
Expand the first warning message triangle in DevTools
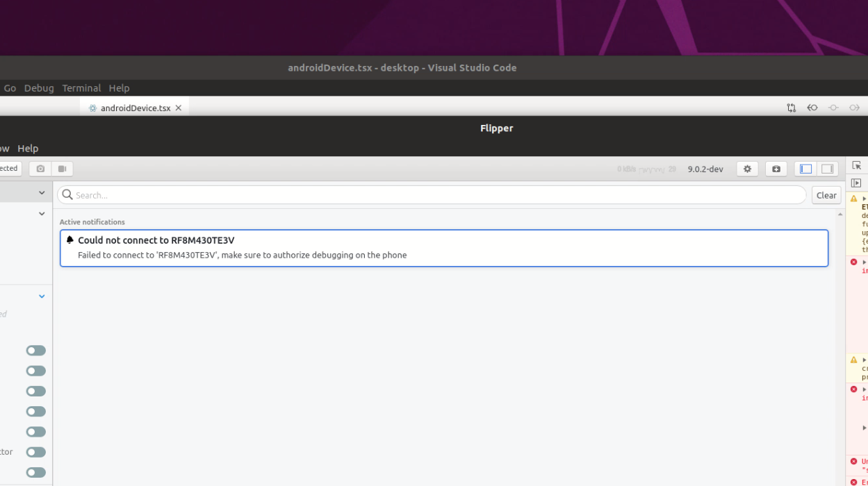(x=865, y=199)
